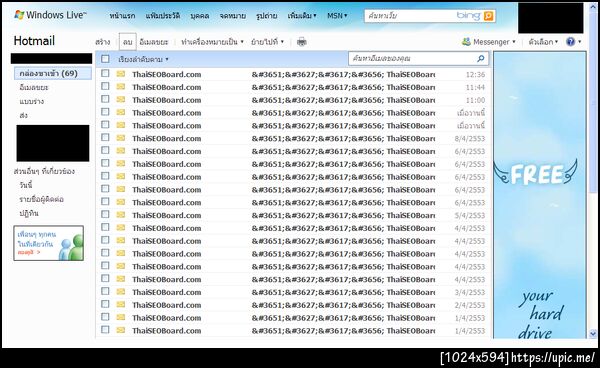Open the email dated 2/4/2553
600x368 pixels.
pos(293,305)
